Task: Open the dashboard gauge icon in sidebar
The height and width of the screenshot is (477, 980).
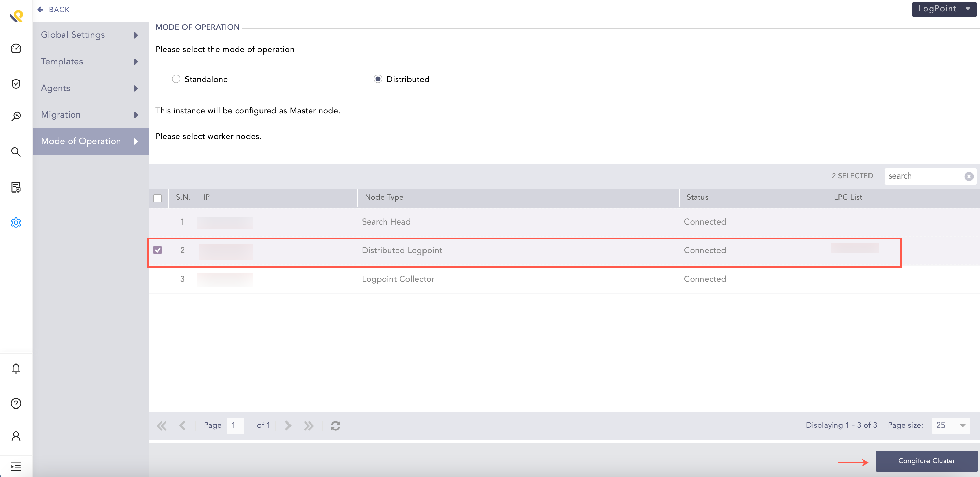Action: (16, 49)
